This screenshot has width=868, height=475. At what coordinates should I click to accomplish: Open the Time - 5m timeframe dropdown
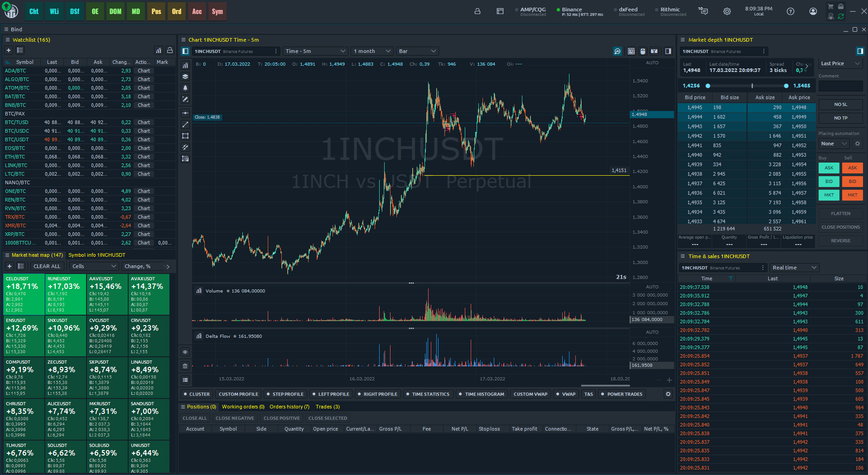click(316, 51)
